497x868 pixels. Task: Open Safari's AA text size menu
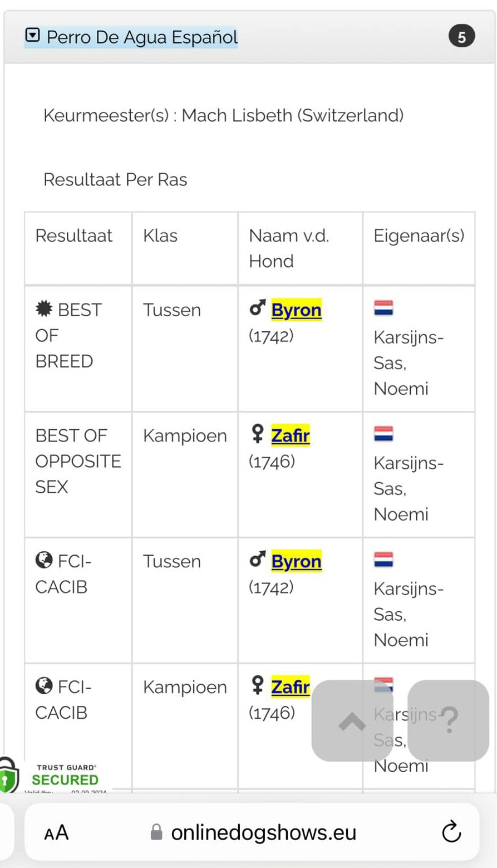tap(56, 833)
